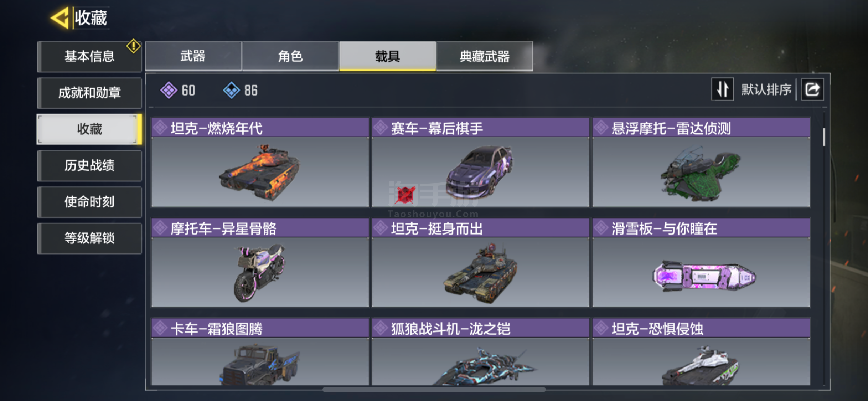Open 等级解锁 in the sidebar
The image size is (868, 401).
[x=89, y=238]
